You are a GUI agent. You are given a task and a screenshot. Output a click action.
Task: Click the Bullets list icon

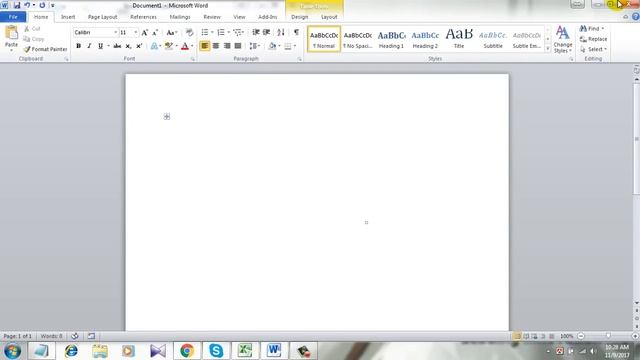[205, 32]
